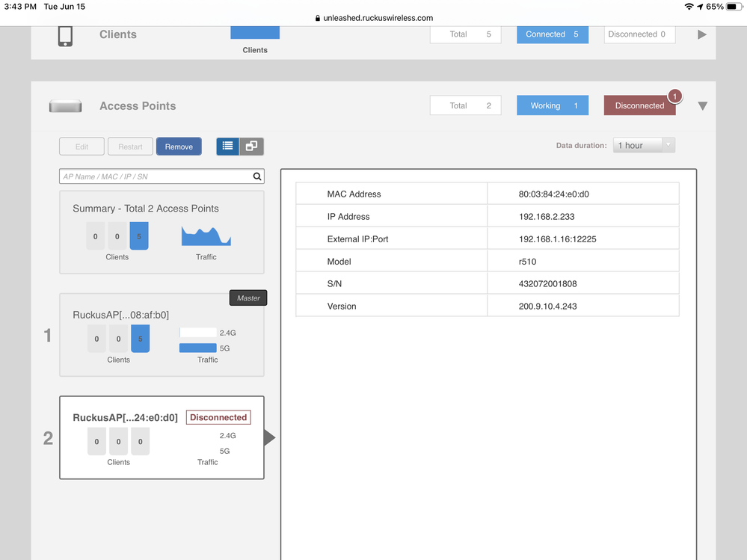Screen dimensions: 747x560
Task: Click the Restart button
Action: pyautogui.click(x=130, y=147)
